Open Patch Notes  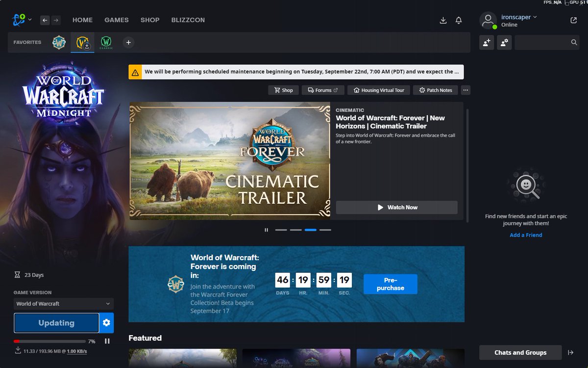(436, 90)
